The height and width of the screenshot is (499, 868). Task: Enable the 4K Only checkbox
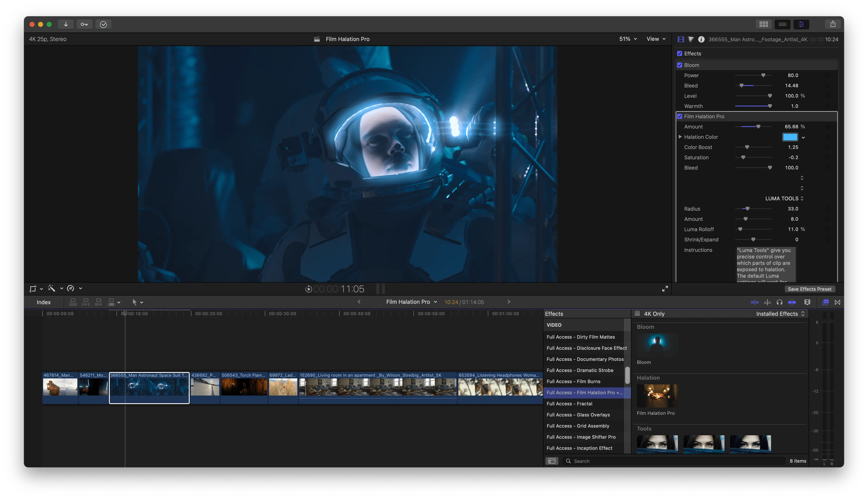coord(637,313)
